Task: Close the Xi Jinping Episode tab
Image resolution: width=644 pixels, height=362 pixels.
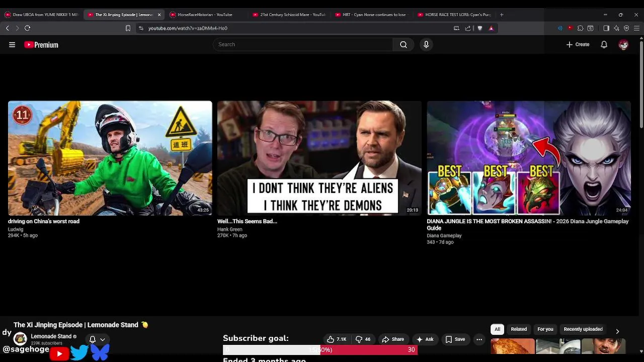Action: tap(159, 15)
